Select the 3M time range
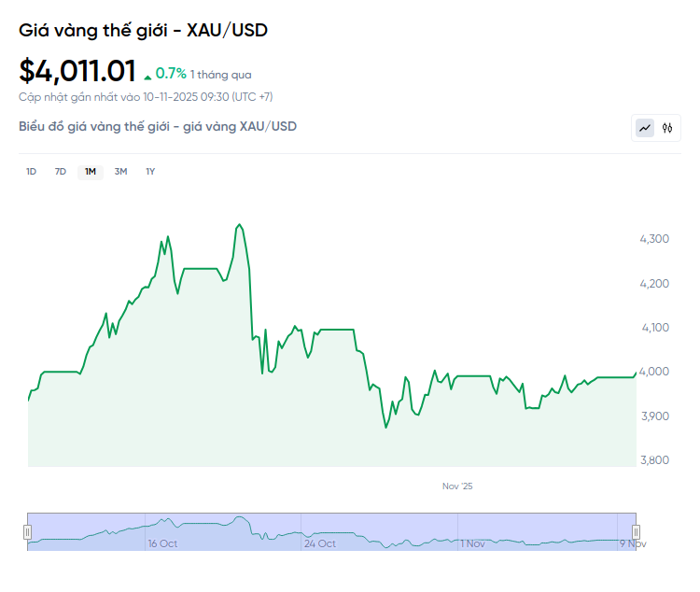 pos(120,172)
